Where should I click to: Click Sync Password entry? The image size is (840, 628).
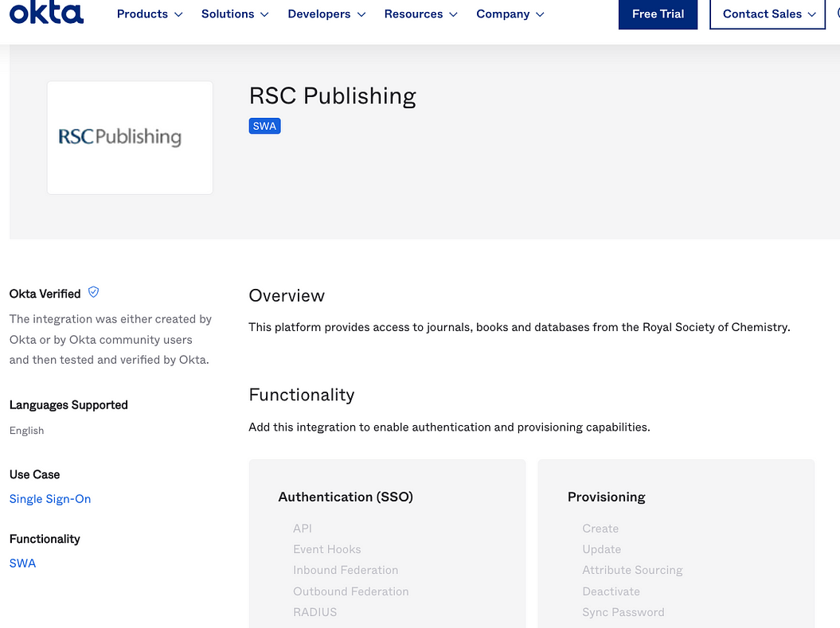(623, 612)
